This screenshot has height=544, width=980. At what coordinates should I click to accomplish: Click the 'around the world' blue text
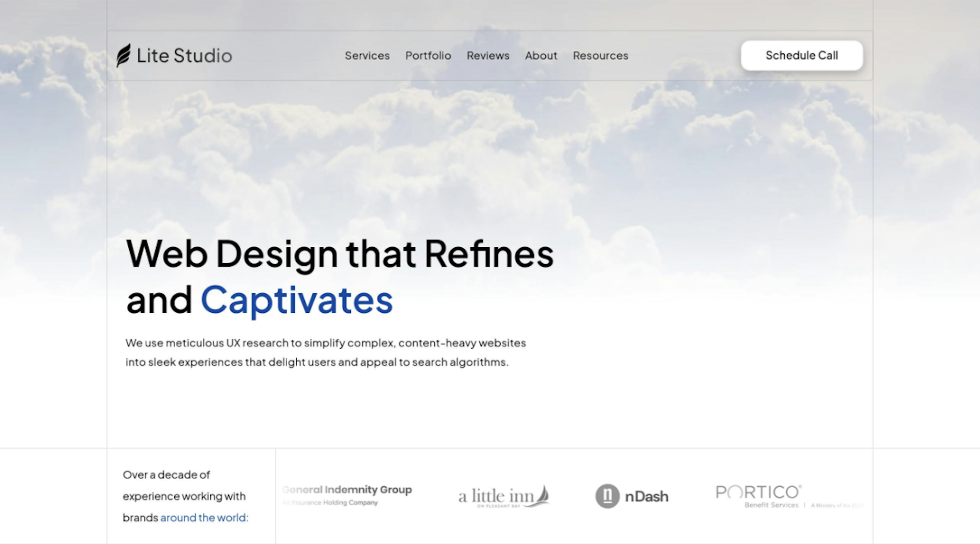(x=204, y=518)
